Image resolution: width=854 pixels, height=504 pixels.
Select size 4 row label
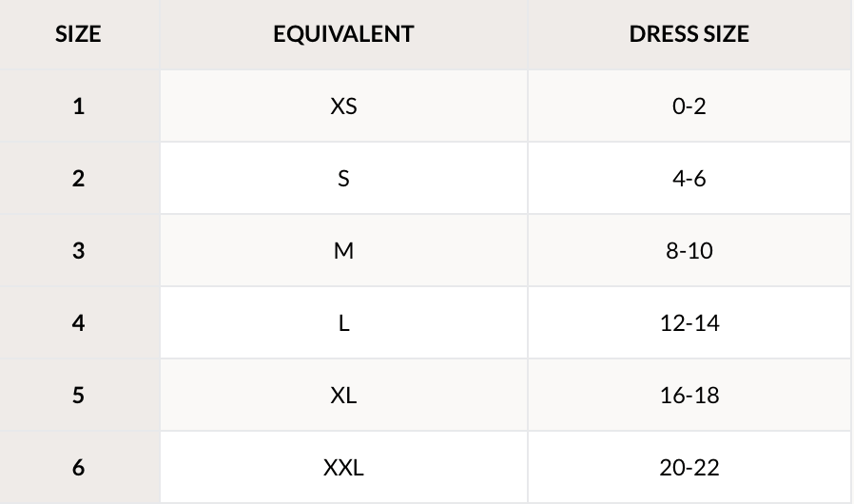(78, 323)
